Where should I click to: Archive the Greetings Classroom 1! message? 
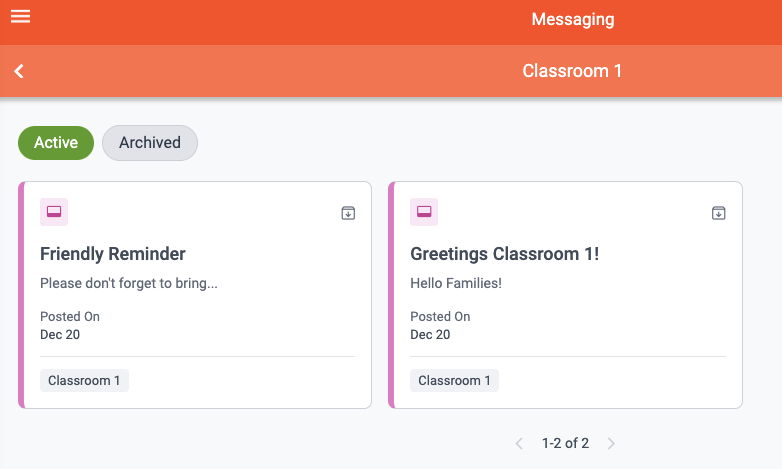tap(718, 212)
